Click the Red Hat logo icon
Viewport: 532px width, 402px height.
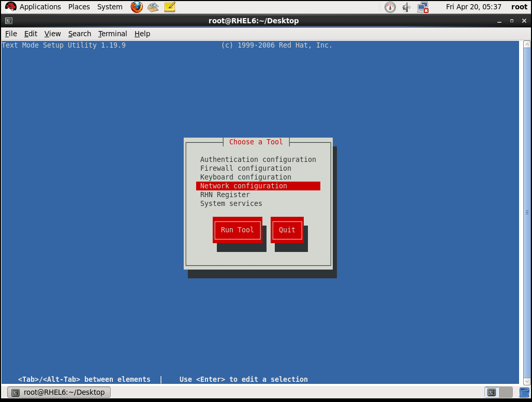click(x=10, y=7)
